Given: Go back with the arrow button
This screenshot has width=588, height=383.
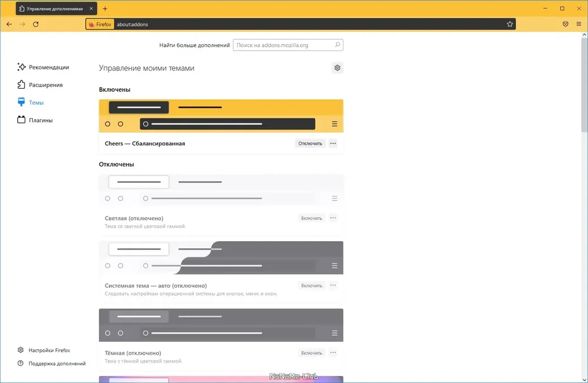Looking at the screenshot, I should click(x=9, y=24).
